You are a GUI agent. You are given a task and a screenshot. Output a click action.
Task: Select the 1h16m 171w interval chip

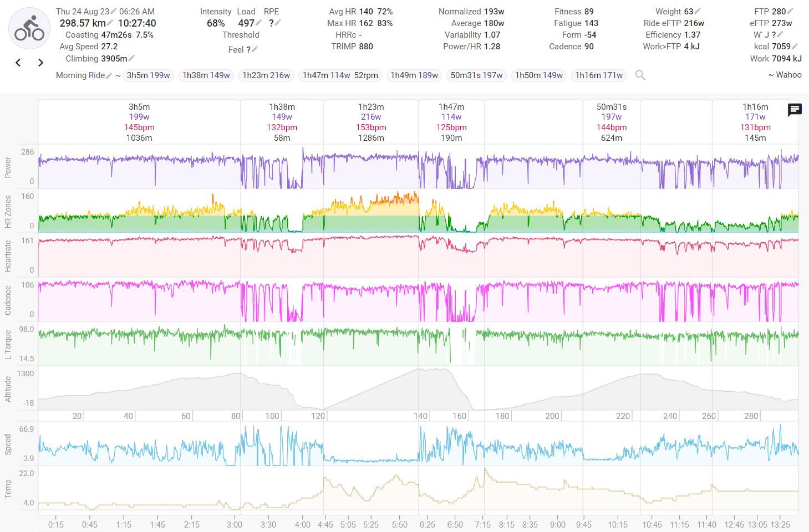(599, 75)
